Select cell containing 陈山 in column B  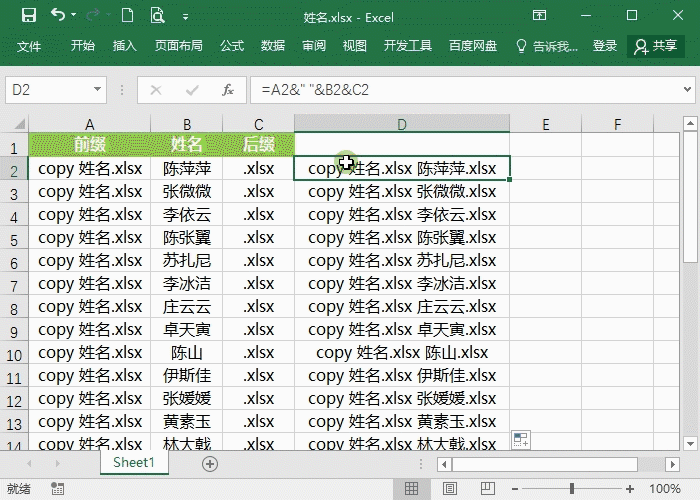(187, 353)
